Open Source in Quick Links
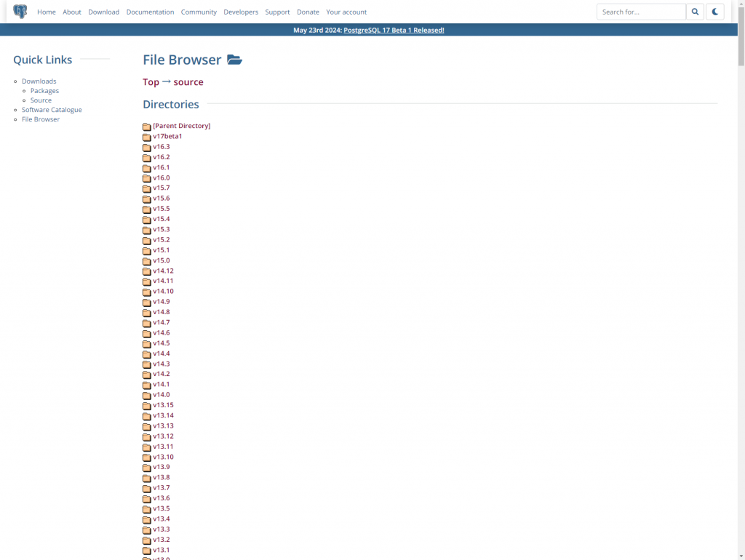Screen dimensions: 745x560 (x=41, y=100)
